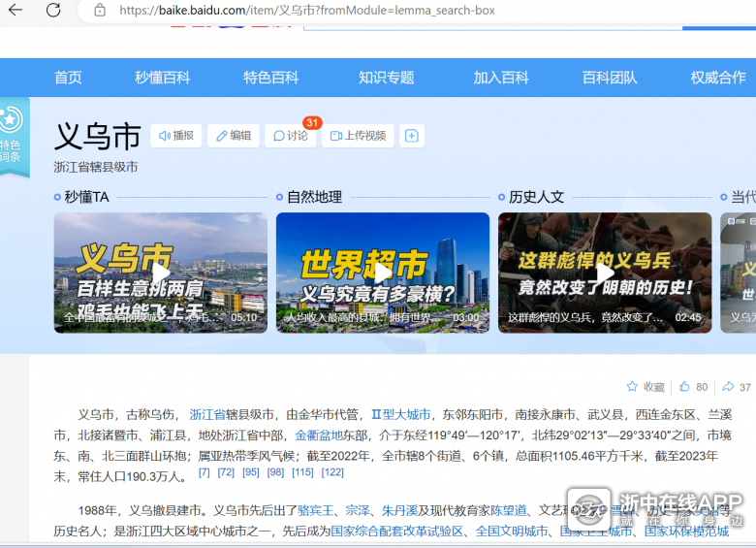
Task: Open the 权威合作 navigation item
Action: [x=718, y=78]
